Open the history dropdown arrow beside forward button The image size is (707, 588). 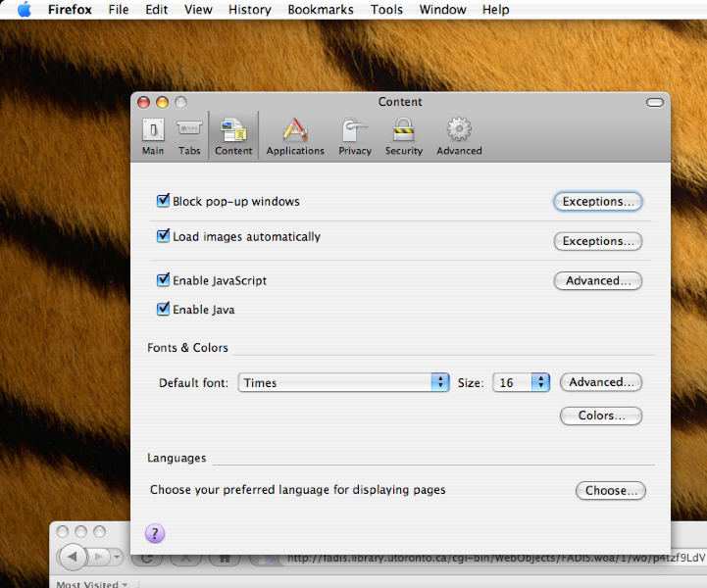117,557
